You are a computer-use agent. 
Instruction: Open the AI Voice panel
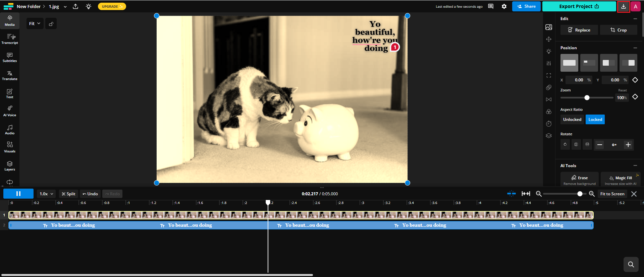[x=10, y=111]
